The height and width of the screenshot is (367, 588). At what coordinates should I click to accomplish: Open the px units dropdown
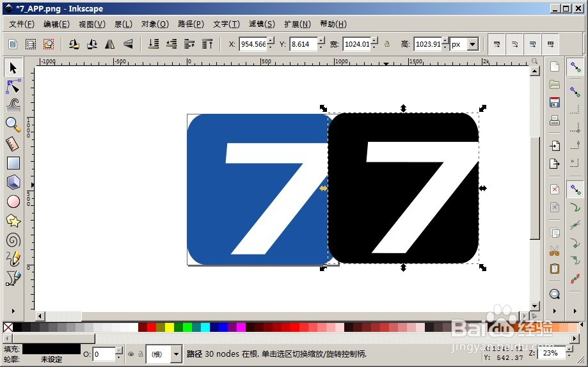point(472,44)
